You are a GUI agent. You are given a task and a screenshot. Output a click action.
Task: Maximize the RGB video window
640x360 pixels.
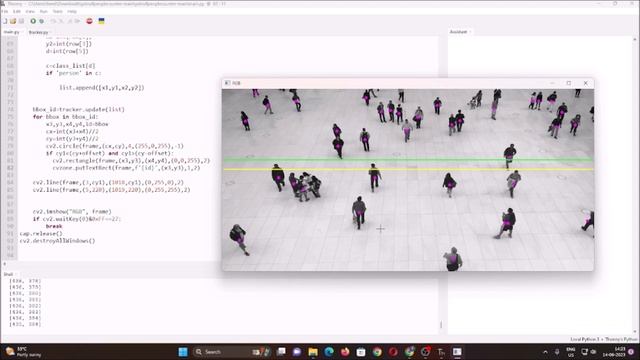coord(569,83)
